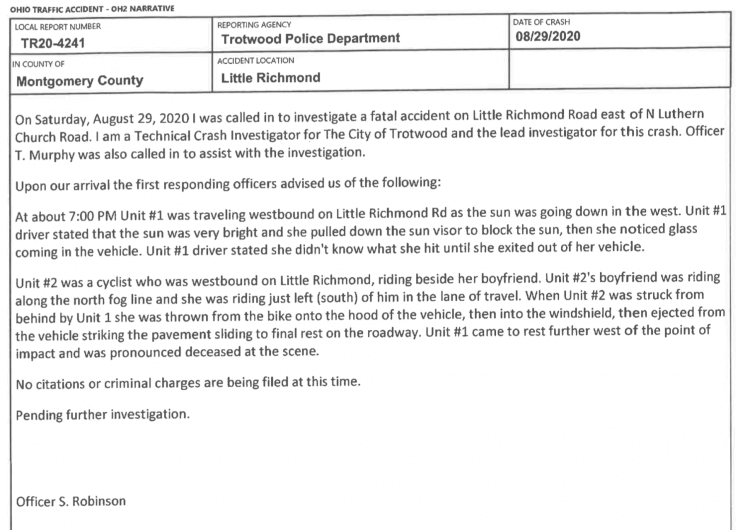Select the Reporting Agency Trotwood Police Department field
Viewport: 750px width, 530px height.
pyautogui.click(x=361, y=33)
